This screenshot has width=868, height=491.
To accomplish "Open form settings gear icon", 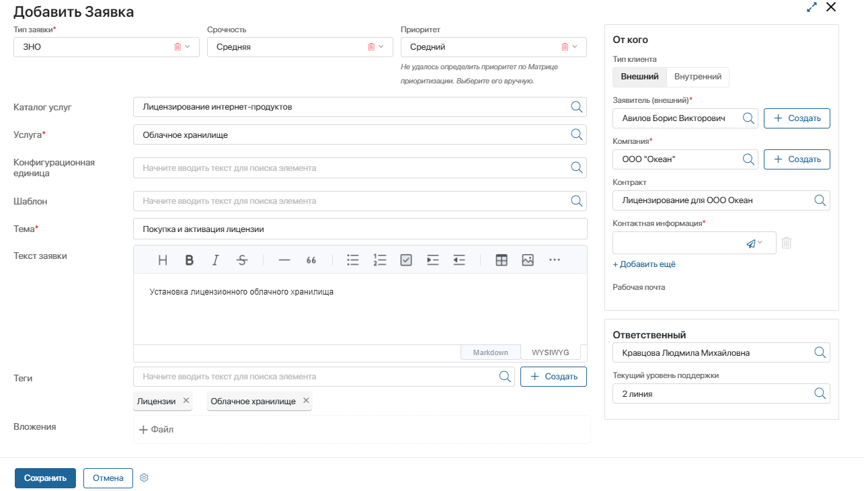I will pyautogui.click(x=144, y=478).
